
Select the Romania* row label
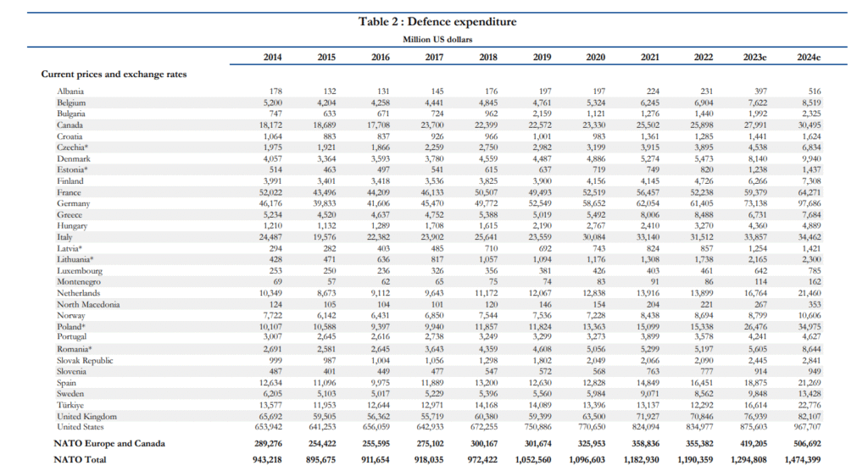tap(75, 349)
